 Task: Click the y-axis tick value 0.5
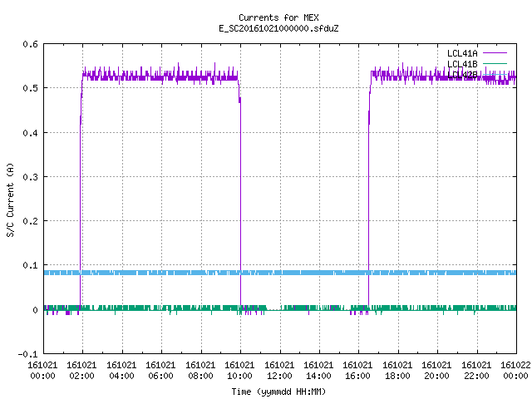coord(30,88)
